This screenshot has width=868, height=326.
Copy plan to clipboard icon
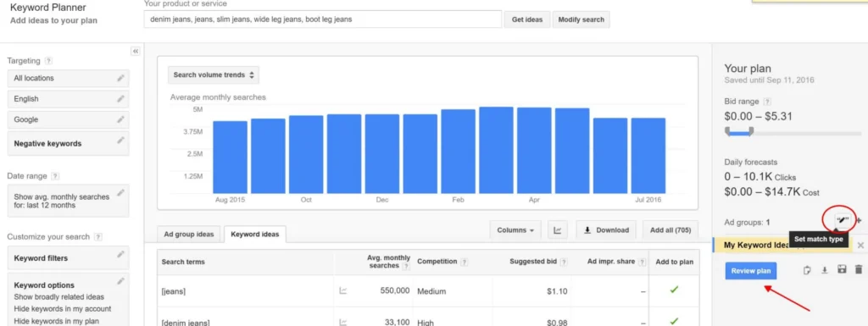coord(807,270)
